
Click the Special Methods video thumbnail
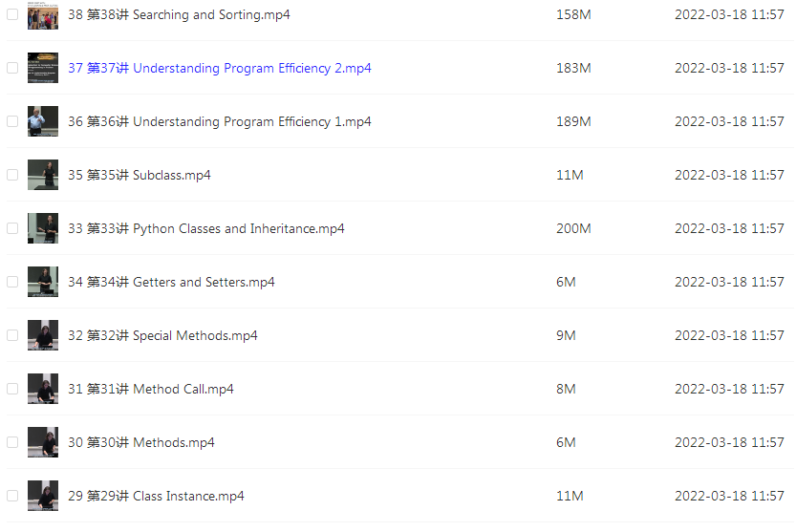[x=43, y=335]
